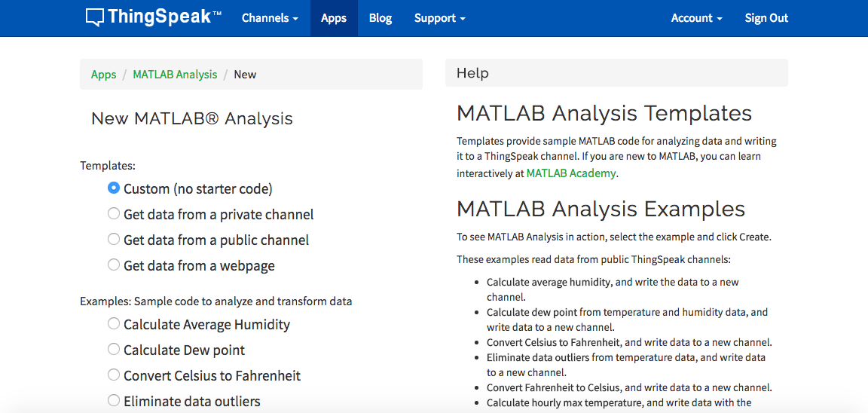Image resolution: width=868 pixels, height=413 pixels.
Task: Navigate to Apps breadcrumb link
Action: coord(103,75)
